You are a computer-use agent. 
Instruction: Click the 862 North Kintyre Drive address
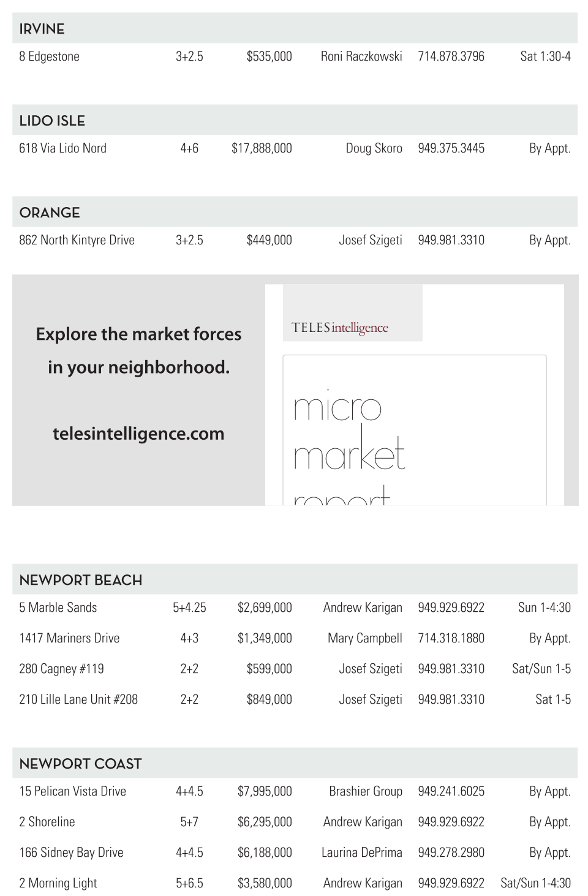77,240
